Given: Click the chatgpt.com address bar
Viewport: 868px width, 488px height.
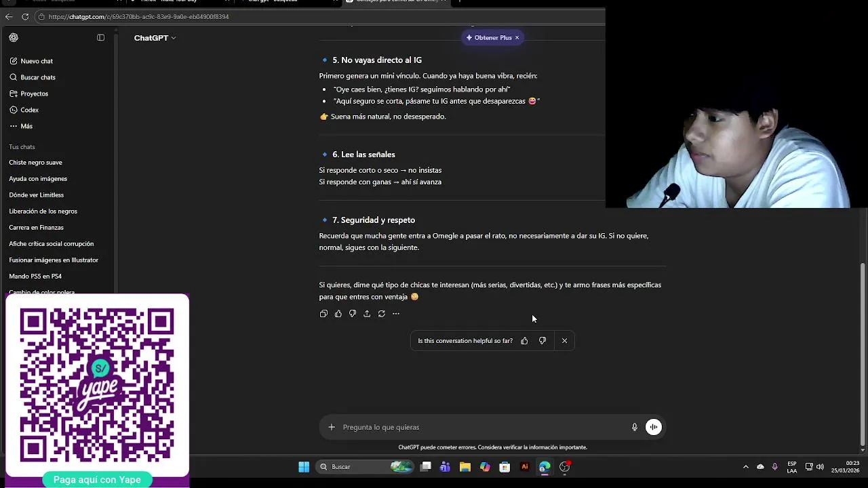Looking at the screenshot, I should (x=319, y=16).
